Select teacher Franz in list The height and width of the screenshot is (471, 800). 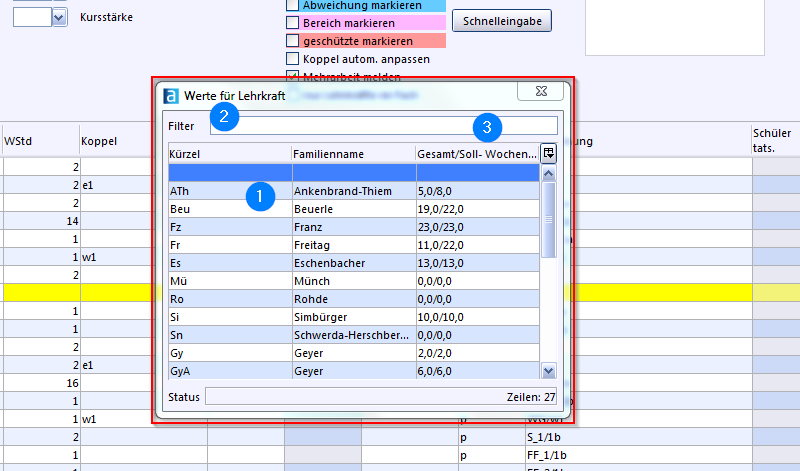point(354,227)
